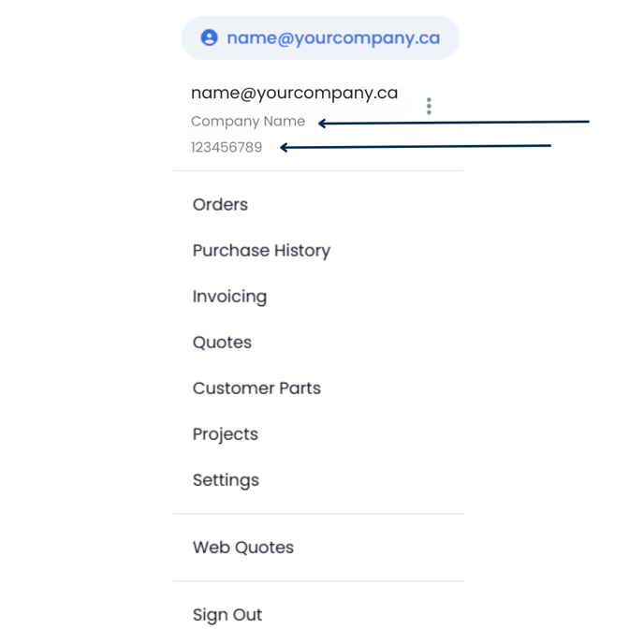This screenshot has height=644, width=644.
Task: Open the three-dot more options menu
Action: click(429, 106)
